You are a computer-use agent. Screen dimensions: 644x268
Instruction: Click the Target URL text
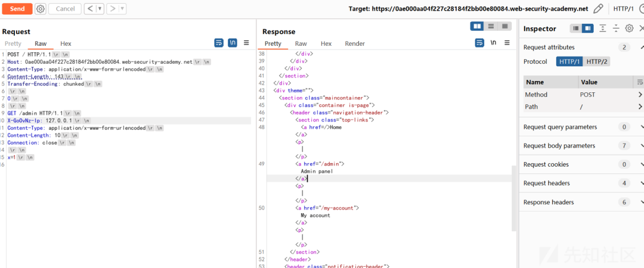[x=468, y=8]
